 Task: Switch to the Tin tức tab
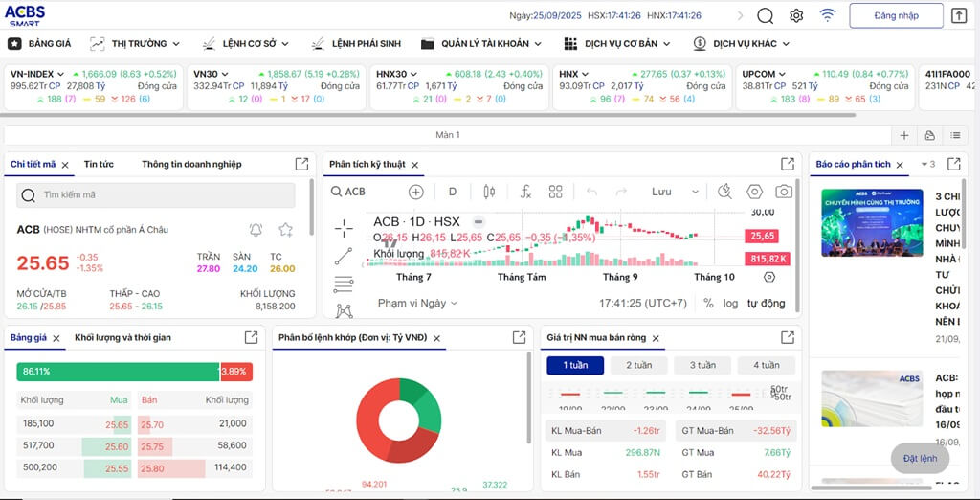coord(99,164)
